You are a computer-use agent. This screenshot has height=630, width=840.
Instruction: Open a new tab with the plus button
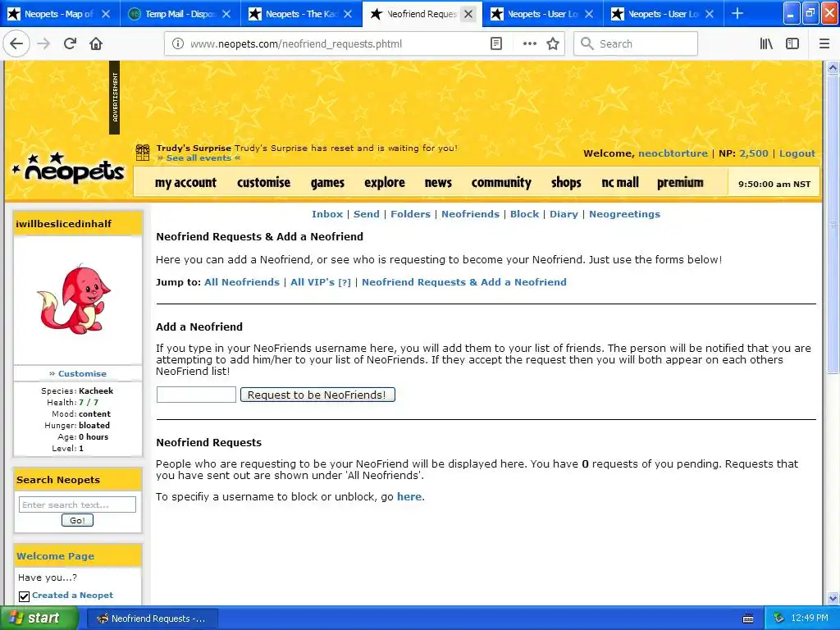tap(737, 13)
